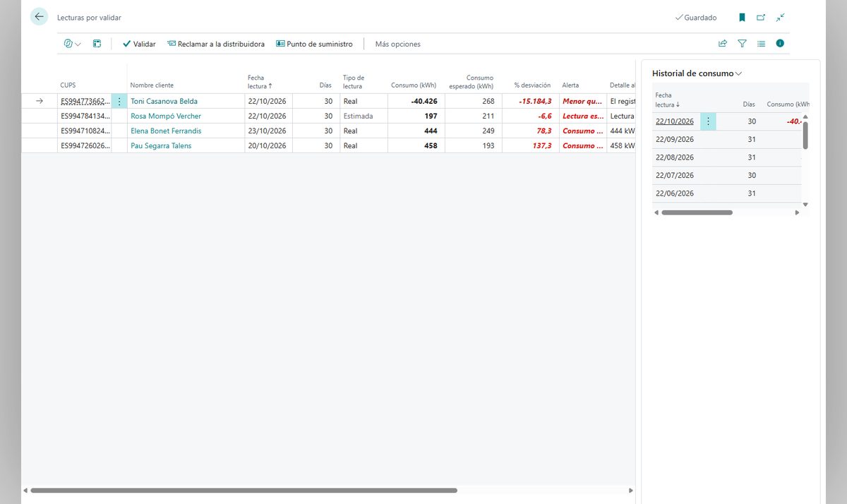Click the main table scroll left arrow
The height and width of the screenshot is (504, 847).
(25, 491)
